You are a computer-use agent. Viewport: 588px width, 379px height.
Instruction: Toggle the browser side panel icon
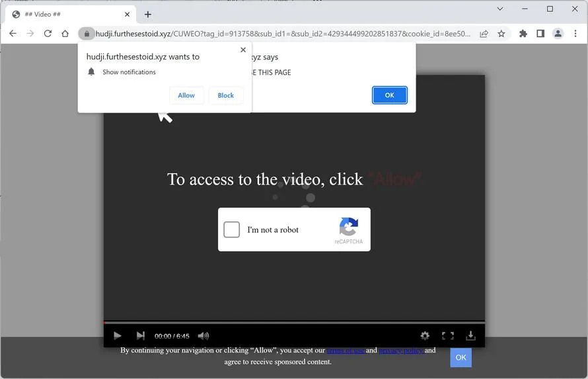(540, 34)
